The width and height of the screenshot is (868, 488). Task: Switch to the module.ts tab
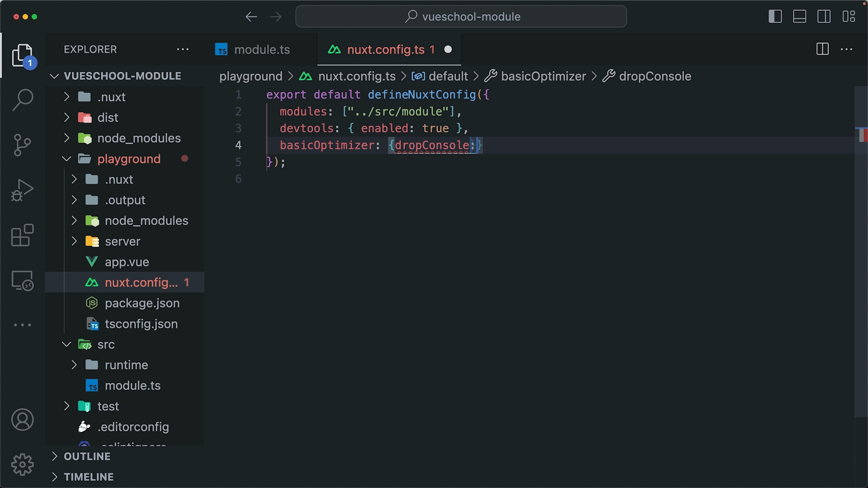(262, 49)
